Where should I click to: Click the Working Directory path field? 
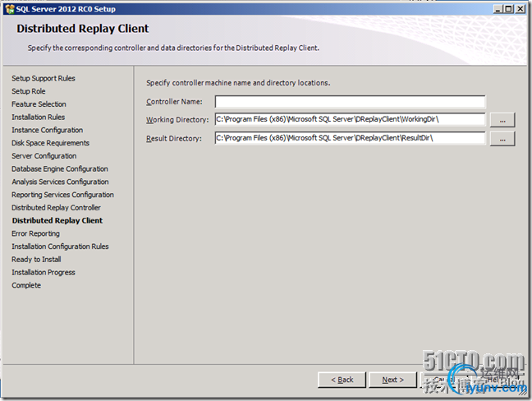click(x=350, y=119)
